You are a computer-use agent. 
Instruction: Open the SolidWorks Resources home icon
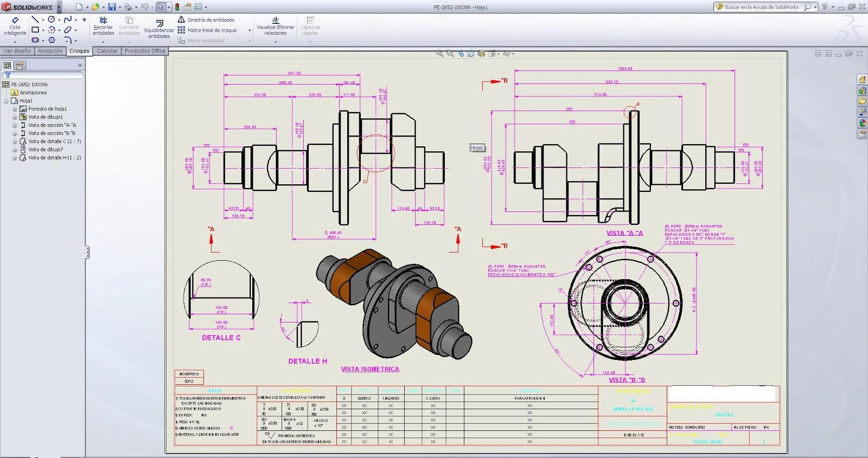(862, 80)
